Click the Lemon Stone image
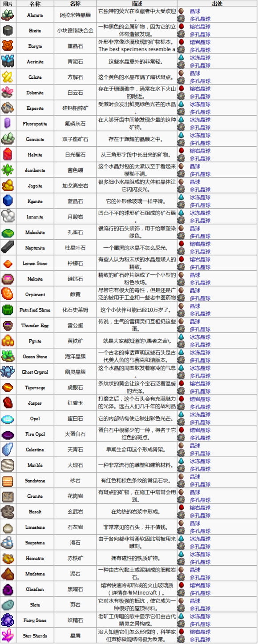 coord(8,263)
